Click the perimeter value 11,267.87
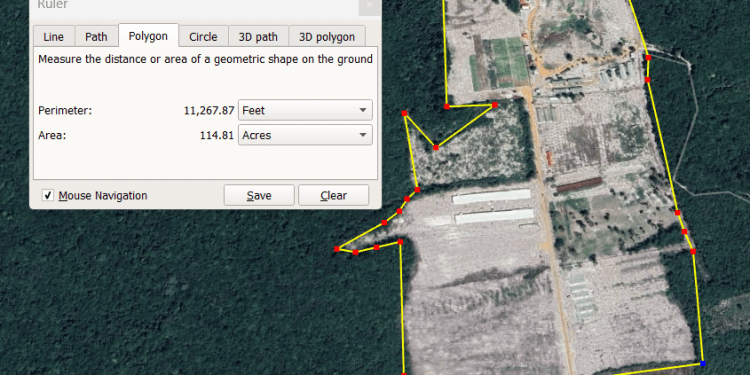 [x=209, y=110]
